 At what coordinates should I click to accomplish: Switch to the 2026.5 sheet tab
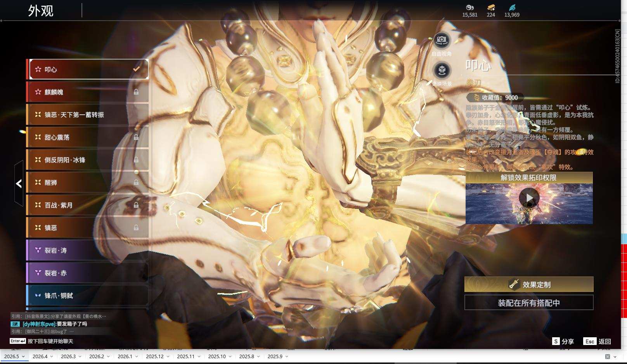(x=12, y=356)
